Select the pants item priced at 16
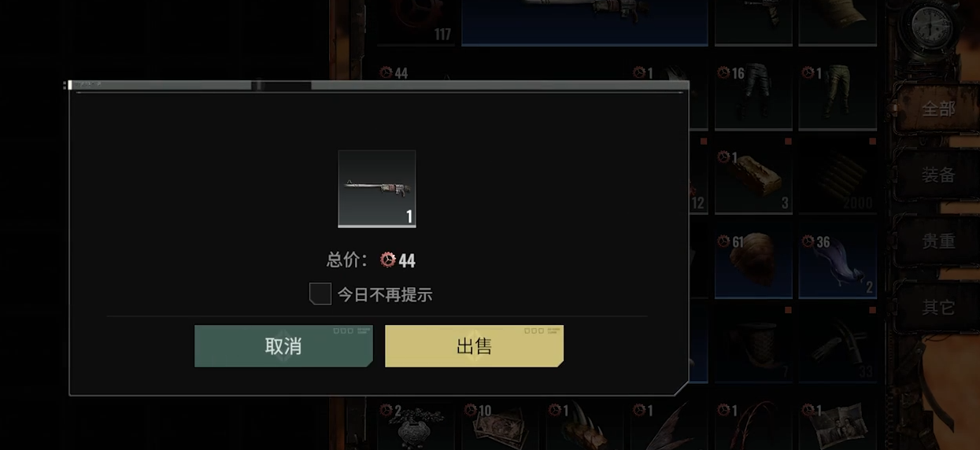This screenshot has height=450, width=980. click(753, 94)
